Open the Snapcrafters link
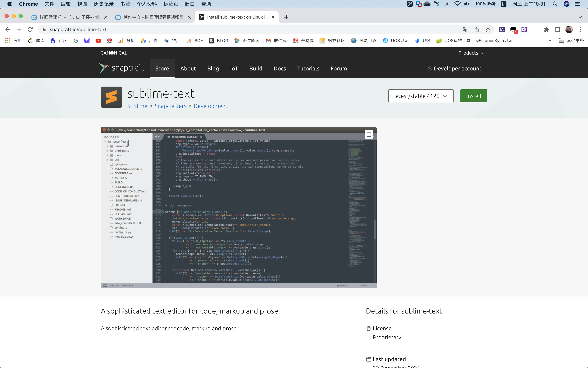The width and height of the screenshot is (588, 368). pos(170,106)
